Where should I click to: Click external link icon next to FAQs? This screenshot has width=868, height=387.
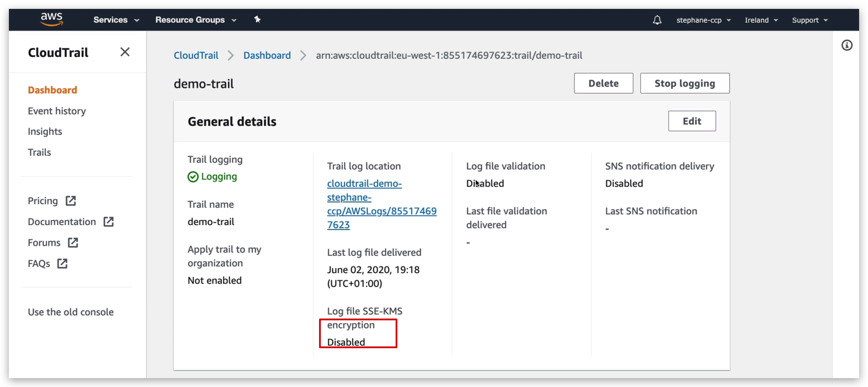click(62, 263)
